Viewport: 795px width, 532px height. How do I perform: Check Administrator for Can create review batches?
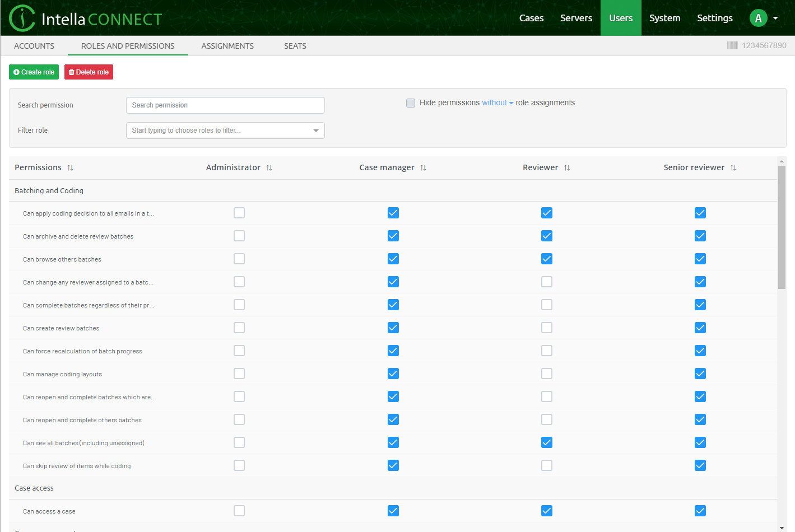click(x=239, y=328)
